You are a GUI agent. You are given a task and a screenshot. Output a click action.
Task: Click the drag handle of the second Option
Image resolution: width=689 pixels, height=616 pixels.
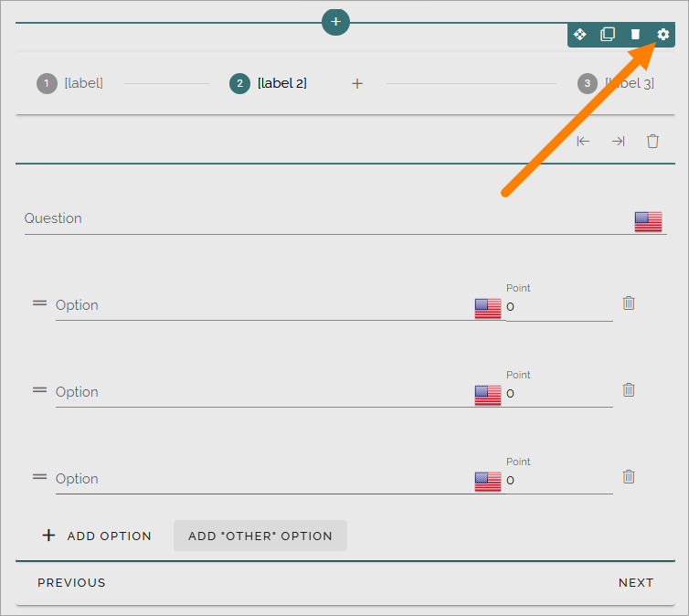click(39, 389)
